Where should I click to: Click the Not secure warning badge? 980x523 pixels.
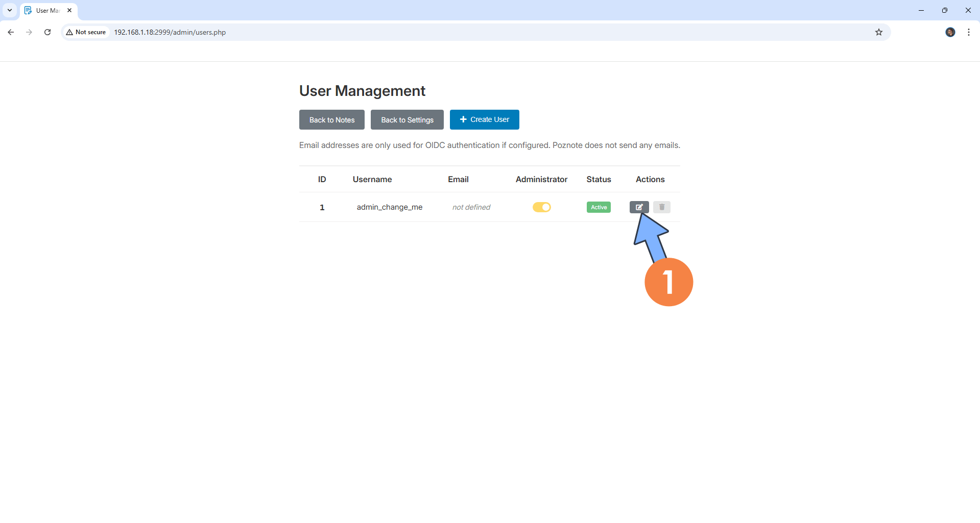coord(86,32)
